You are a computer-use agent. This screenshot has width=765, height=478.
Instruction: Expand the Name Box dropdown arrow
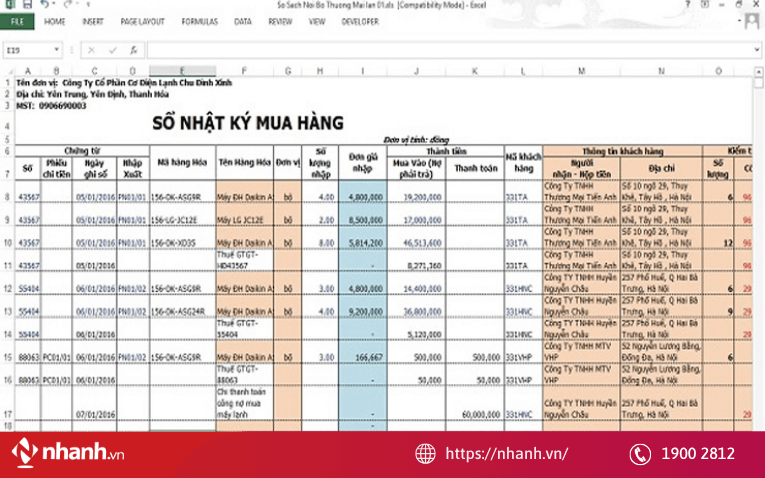coord(57,50)
